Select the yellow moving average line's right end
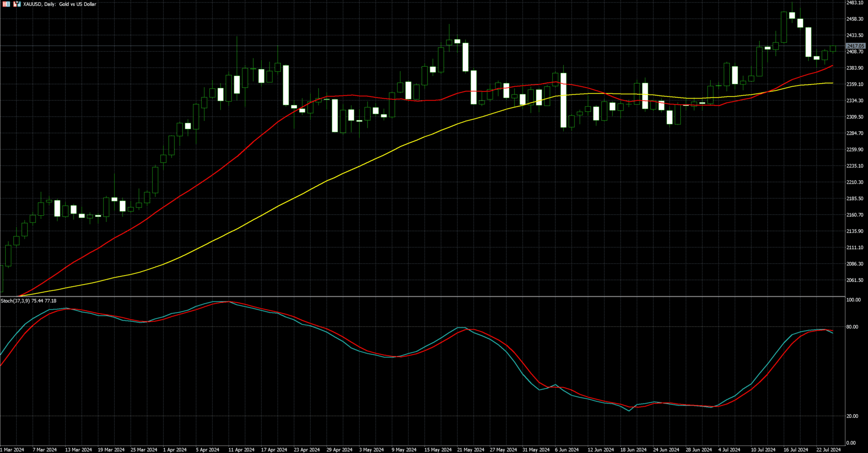The width and height of the screenshot is (868, 453). tap(832, 83)
